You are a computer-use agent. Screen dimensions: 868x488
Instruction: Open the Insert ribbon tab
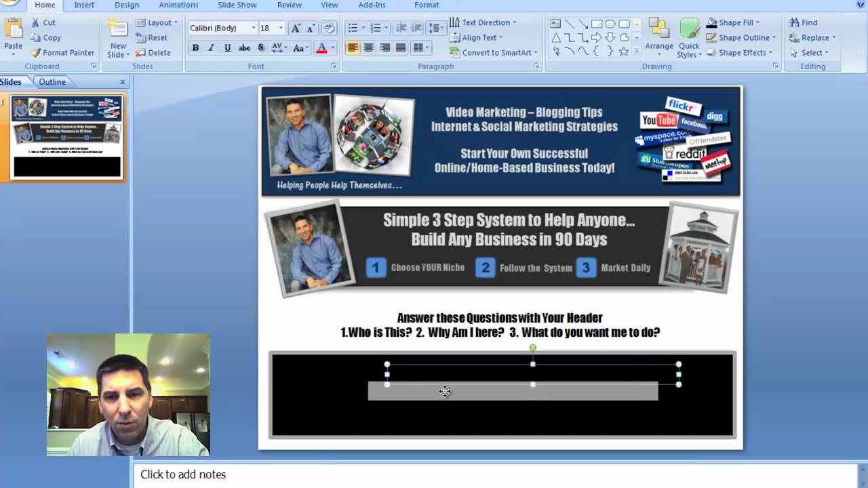coord(84,5)
